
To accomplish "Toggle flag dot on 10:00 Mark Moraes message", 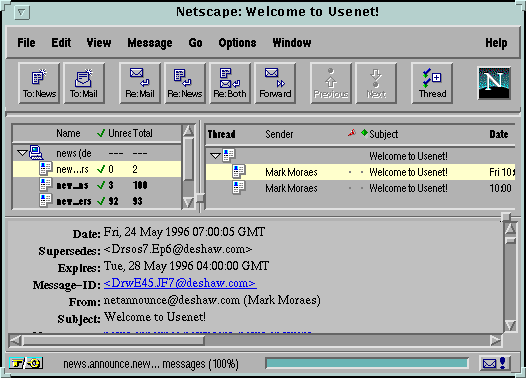I will (350, 188).
